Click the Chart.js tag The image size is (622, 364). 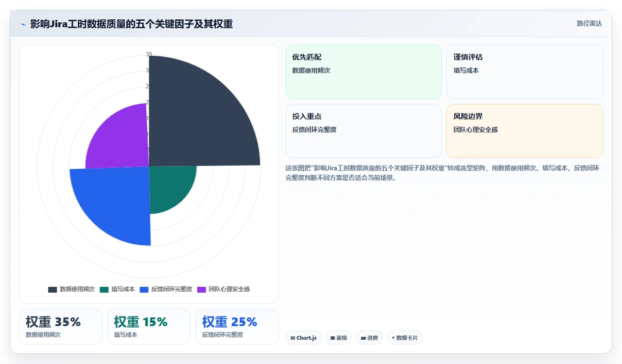(304, 338)
